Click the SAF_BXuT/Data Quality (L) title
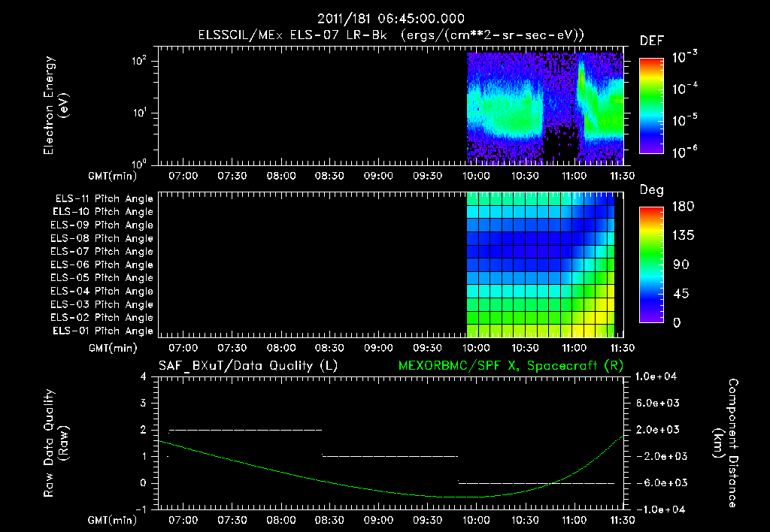The height and width of the screenshot is (532, 770). (248, 366)
